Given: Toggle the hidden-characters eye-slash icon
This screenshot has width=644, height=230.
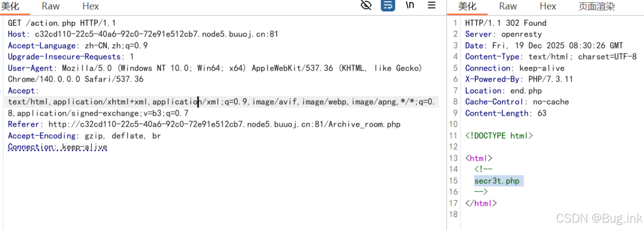Looking at the screenshot, I should 366,5.
